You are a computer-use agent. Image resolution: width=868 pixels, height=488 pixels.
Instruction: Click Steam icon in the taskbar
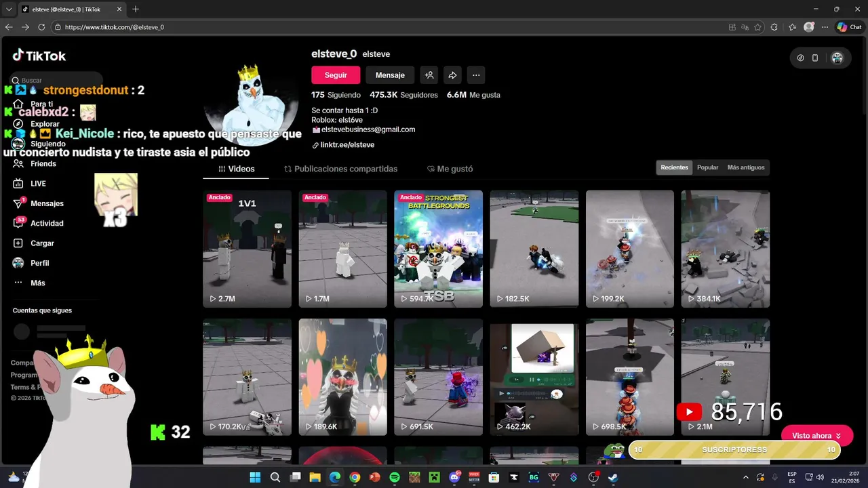pos(613,477)
